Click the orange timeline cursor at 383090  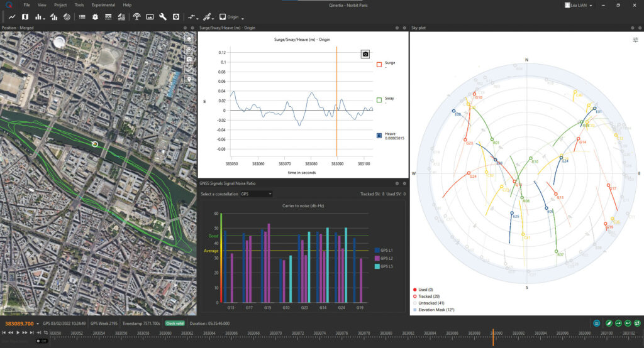point(493,337)
